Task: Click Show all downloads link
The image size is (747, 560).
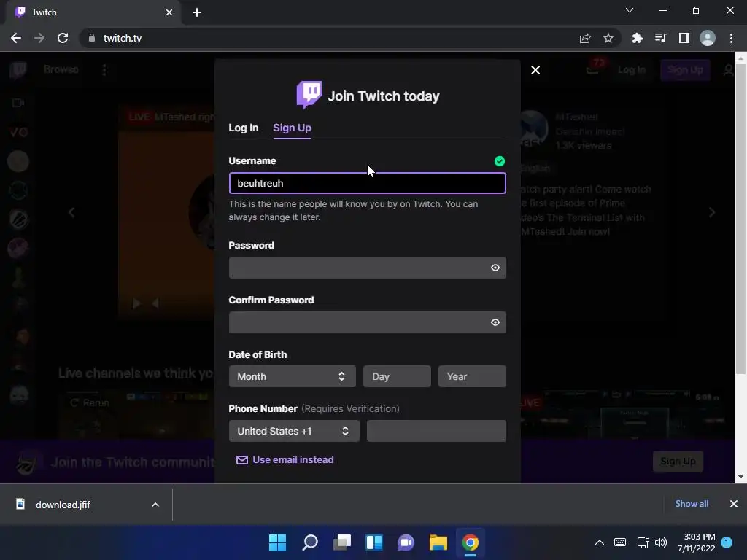Action: pyautogui.click(x=692, y=504)
